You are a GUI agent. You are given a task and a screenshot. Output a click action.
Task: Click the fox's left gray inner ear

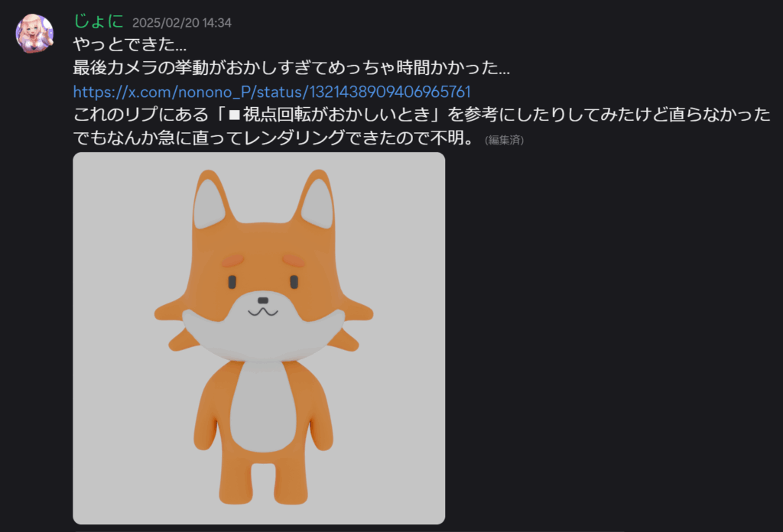click(210, 206)
